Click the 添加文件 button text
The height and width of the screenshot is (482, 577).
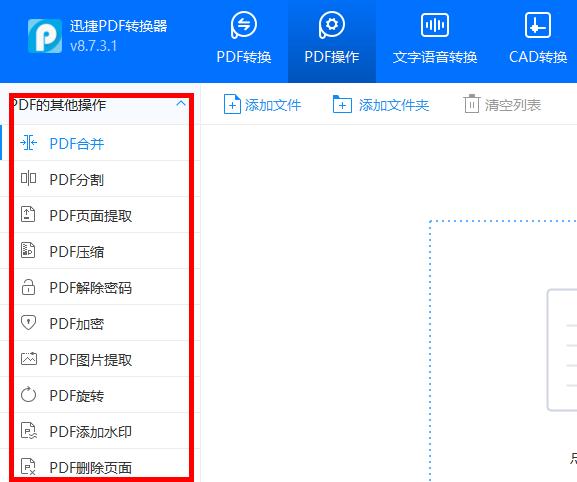[x=273, y=105]
